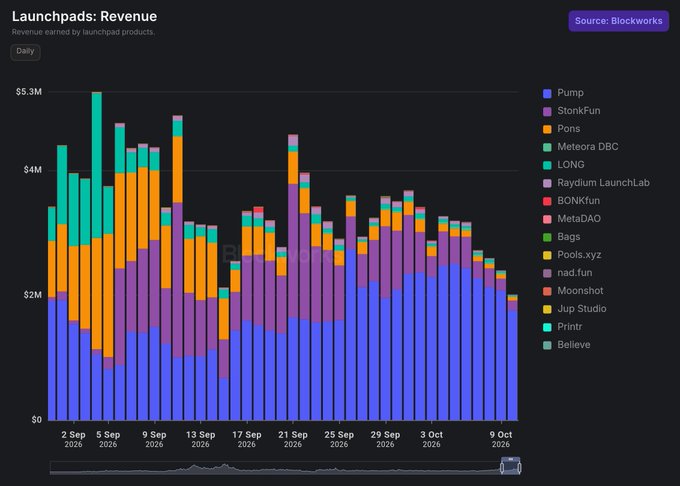The image size is (680, 486).
Task: Click the 25 Sep 2026 date label
Action: 339,439
